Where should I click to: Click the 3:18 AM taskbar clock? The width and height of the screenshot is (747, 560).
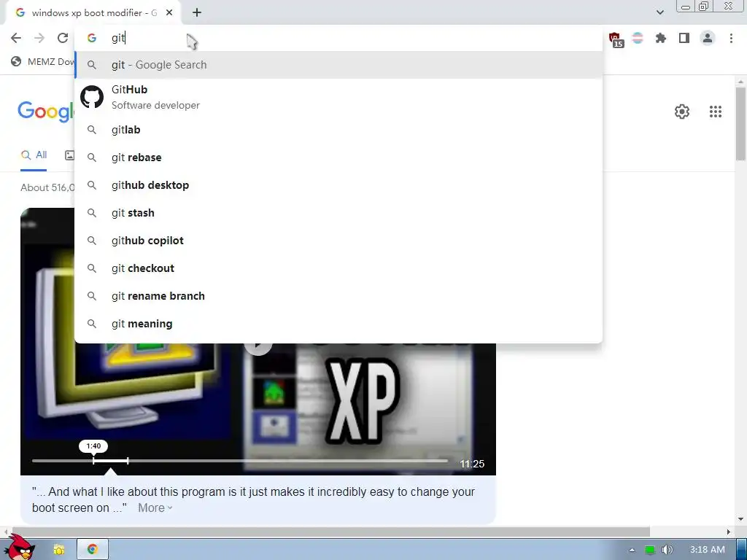(x=708, y=550)
